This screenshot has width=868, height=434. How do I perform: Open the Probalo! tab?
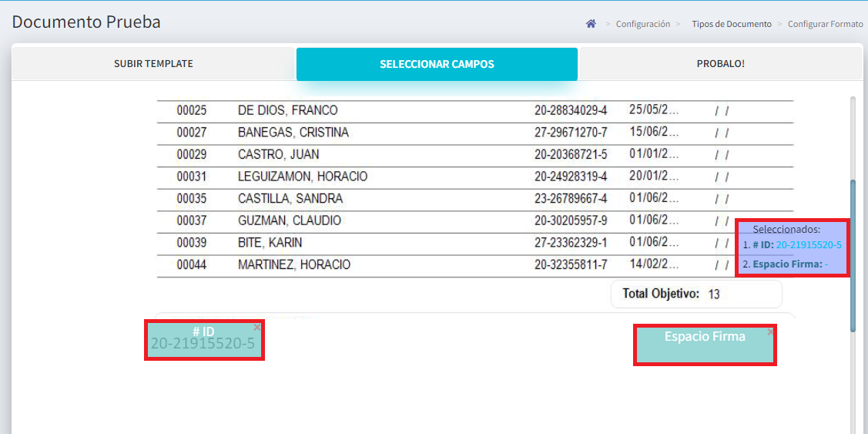720,64
